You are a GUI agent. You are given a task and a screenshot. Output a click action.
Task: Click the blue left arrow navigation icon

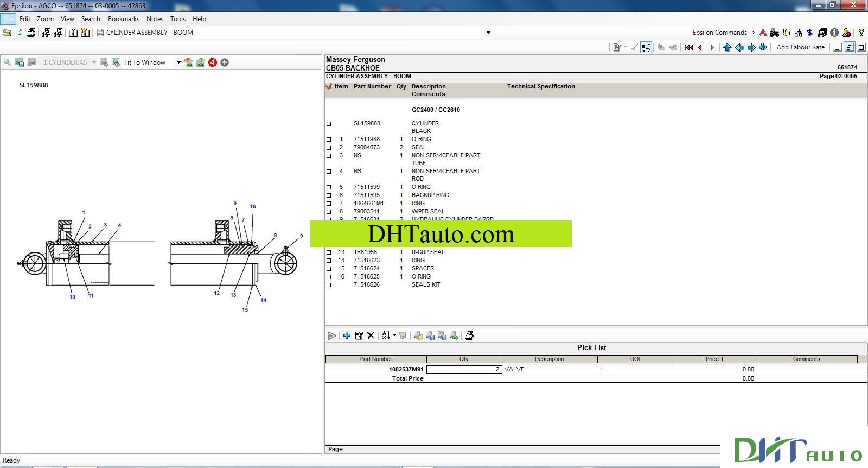tap(739, 47)
